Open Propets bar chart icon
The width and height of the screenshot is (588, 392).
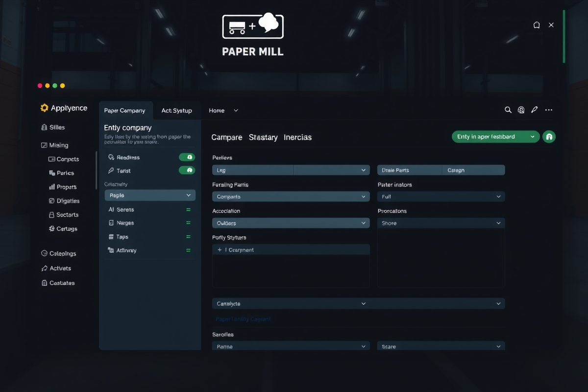click(x=52, y=187)
